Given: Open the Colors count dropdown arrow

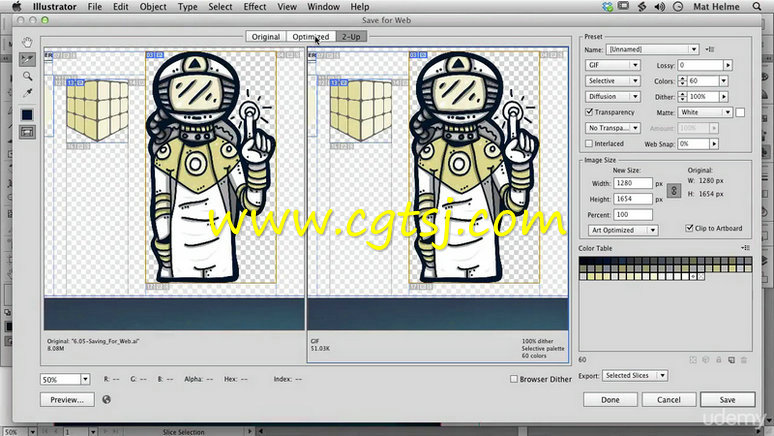Looking at the screenshot, I should [x=724, y=81].
